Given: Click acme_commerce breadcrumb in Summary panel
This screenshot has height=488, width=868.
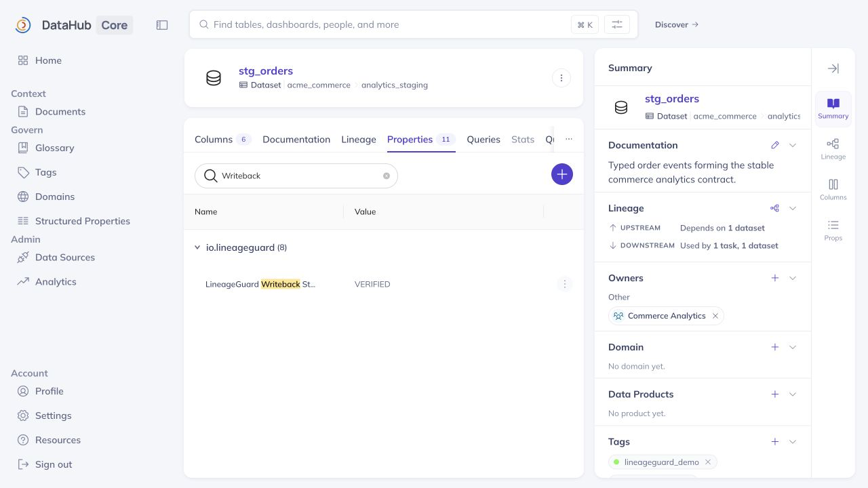Looking at the screenshot, I should [725, 117].
